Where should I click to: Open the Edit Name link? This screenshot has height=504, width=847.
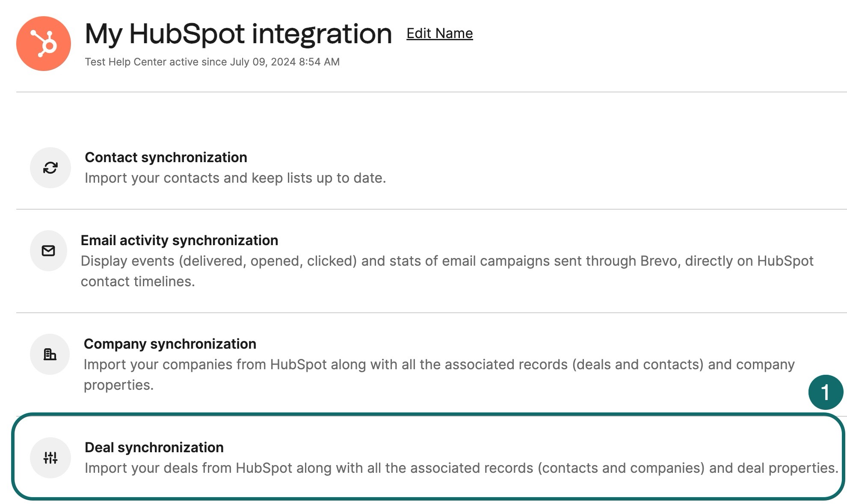[x=439, y=33]
